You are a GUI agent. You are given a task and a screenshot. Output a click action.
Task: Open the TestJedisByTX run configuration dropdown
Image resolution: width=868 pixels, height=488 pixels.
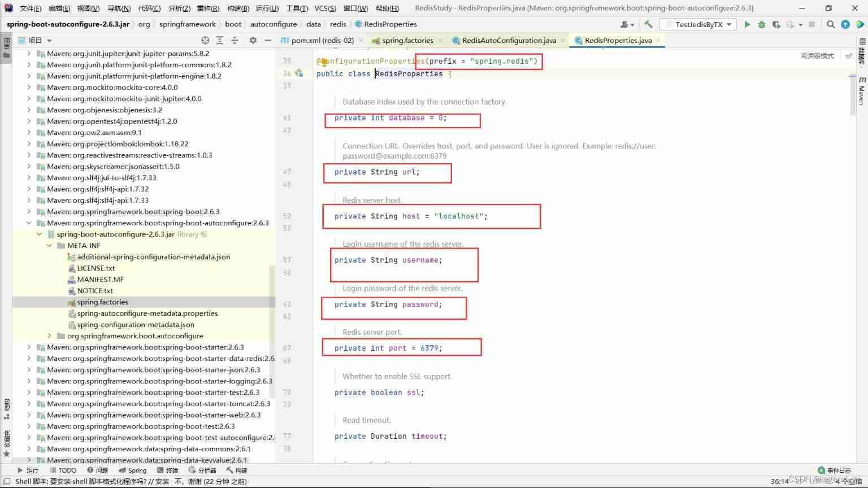pyautogui.click(x=698, y=24)
